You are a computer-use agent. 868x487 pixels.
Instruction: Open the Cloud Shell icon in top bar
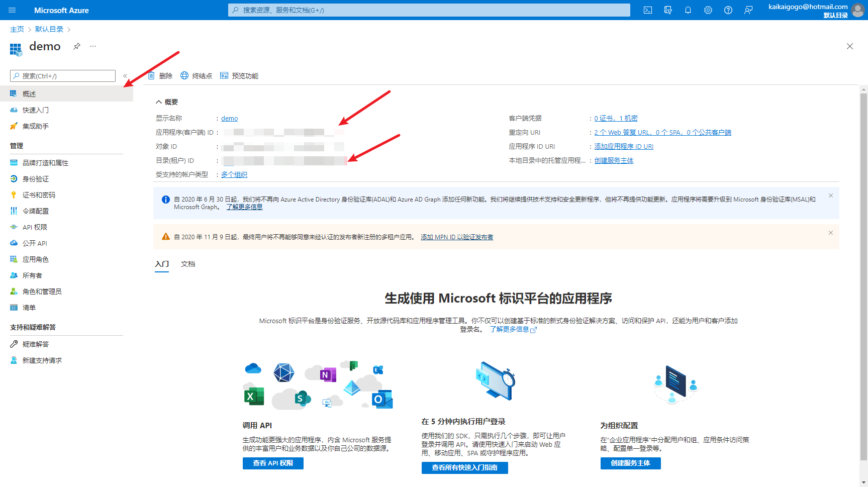(648, 10)
